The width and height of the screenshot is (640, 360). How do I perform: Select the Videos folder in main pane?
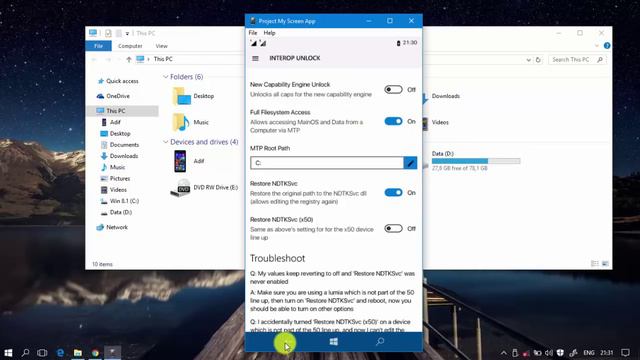440,122
